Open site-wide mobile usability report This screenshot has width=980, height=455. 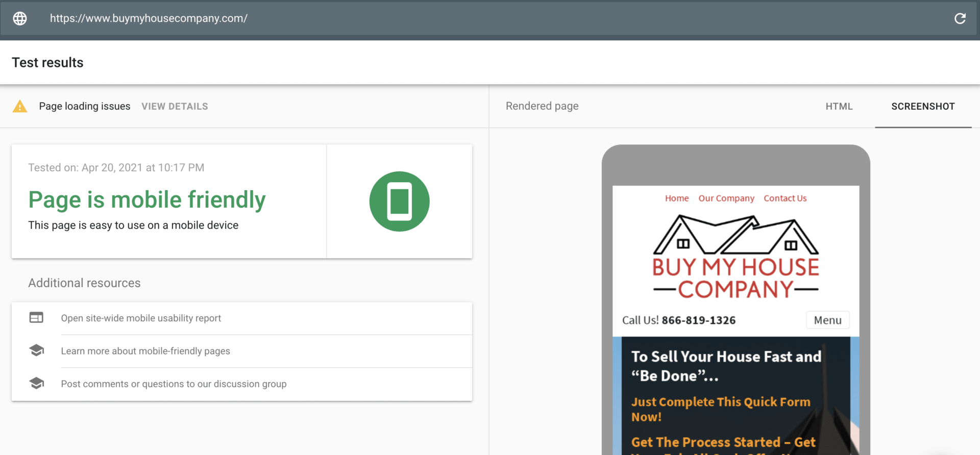(141, 318)
